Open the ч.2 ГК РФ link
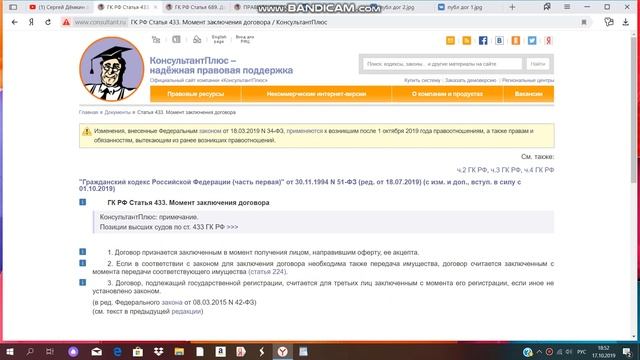This screenshot has height=360, width=640. [x=472, y=170]
